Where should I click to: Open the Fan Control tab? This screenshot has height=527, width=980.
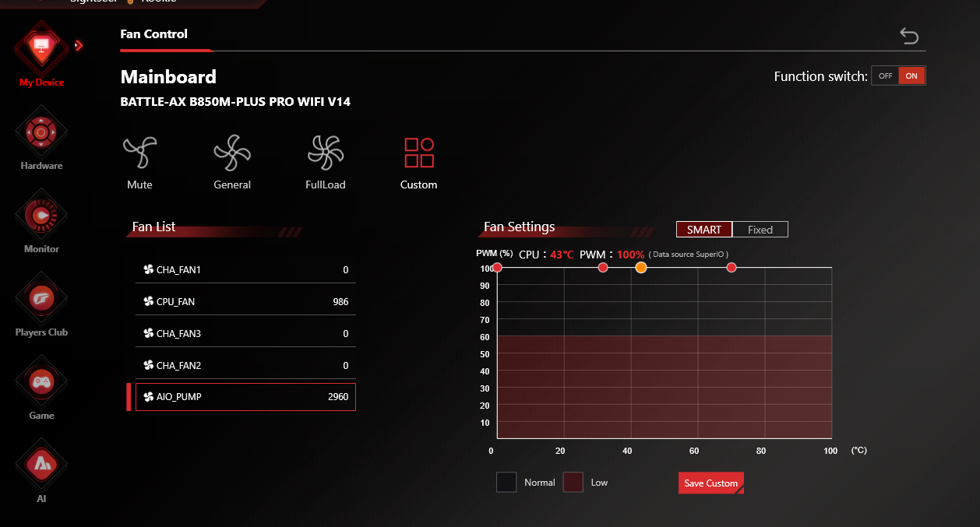(154, 34)
